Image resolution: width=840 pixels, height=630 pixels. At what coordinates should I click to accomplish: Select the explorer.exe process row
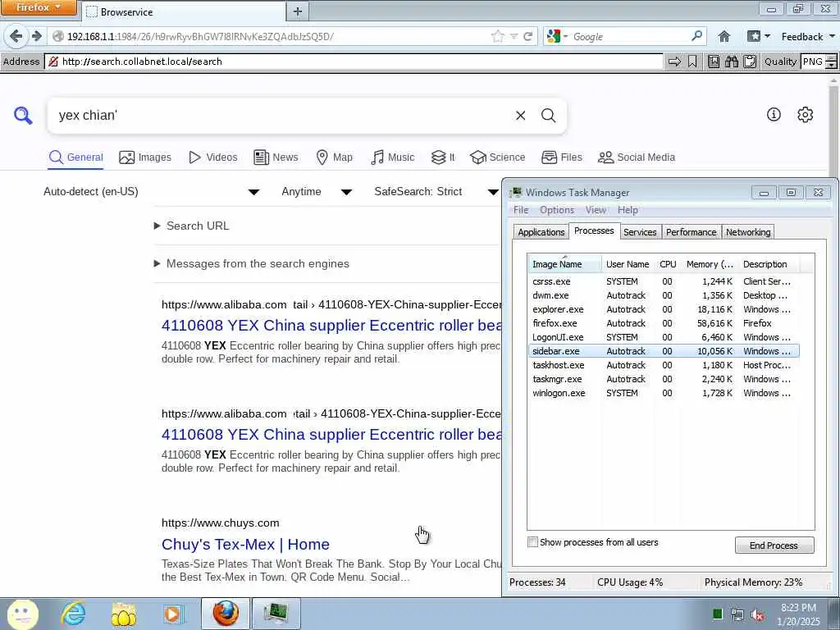pos(663,309)
